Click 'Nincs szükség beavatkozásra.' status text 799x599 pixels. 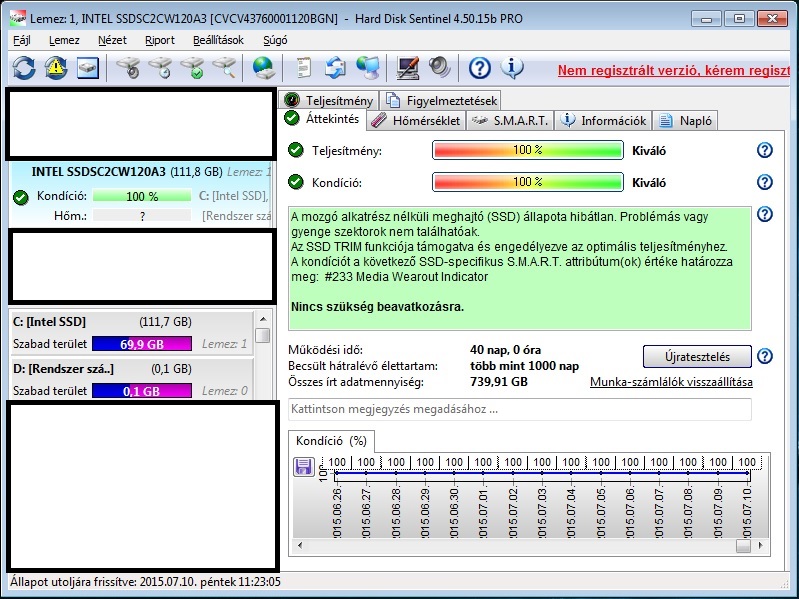378,307
